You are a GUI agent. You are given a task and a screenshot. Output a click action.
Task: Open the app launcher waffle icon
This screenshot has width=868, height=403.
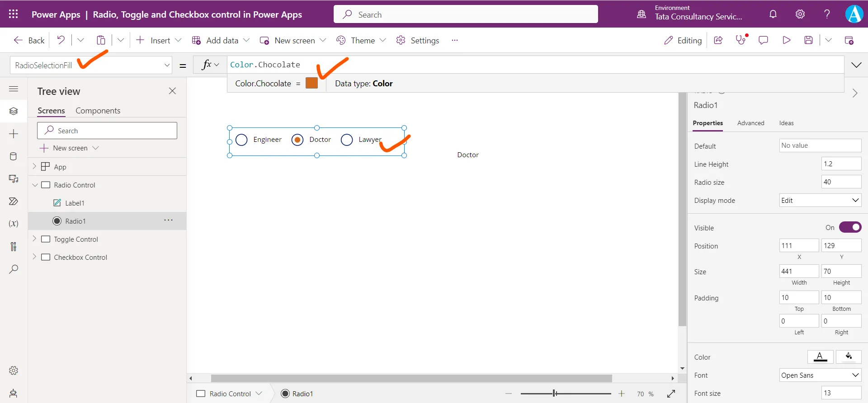click(x=13, y=14)
